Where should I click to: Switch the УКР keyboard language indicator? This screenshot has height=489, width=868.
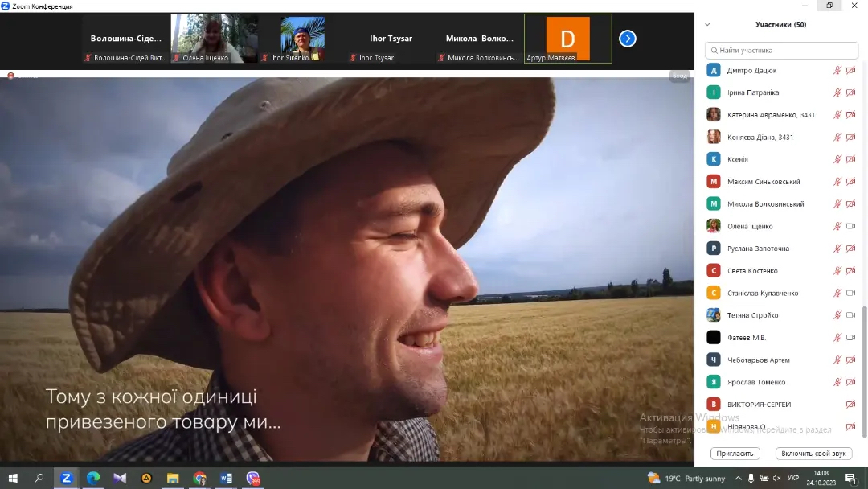click(x=792, y=478)
